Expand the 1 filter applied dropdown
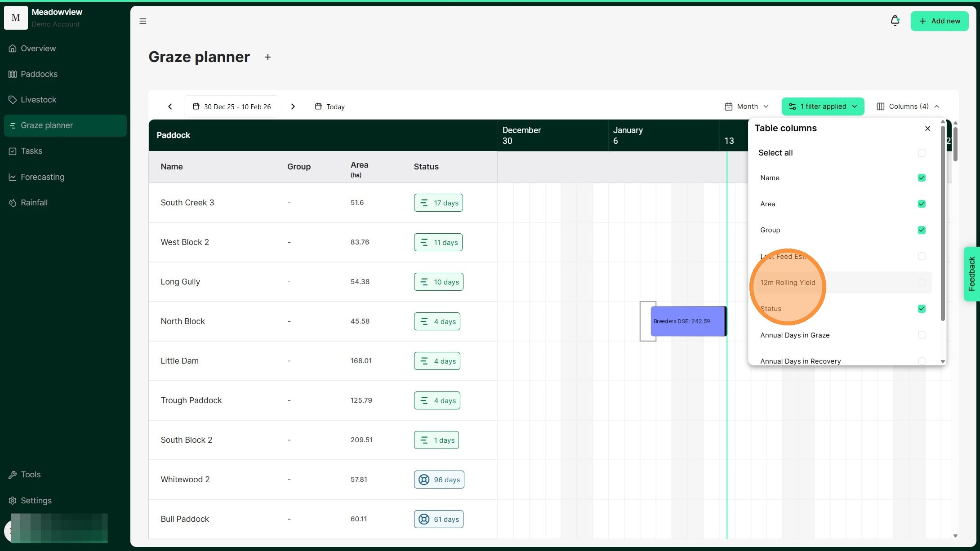This screenshot has width=980, height=551. 823,107
